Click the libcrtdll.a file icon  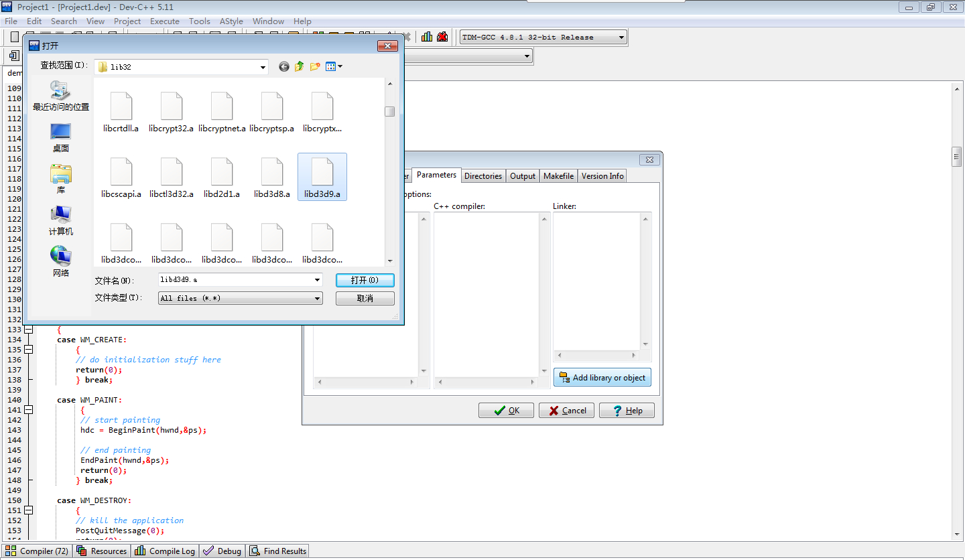(x=121, y=107)
